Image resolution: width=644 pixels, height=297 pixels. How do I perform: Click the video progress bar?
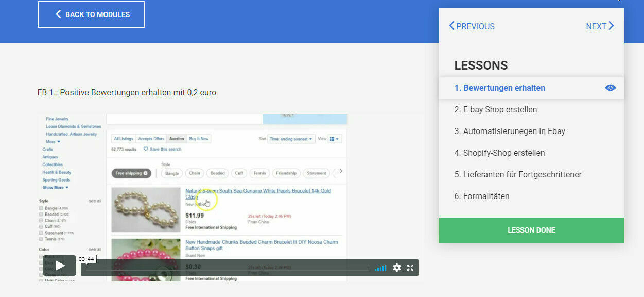227,268
